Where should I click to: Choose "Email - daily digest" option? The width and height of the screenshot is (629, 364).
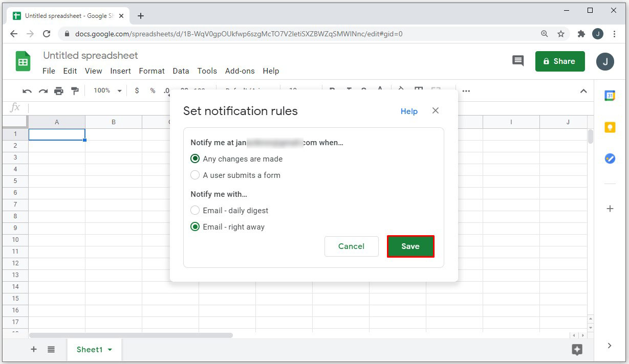click(x=195, y=211)
